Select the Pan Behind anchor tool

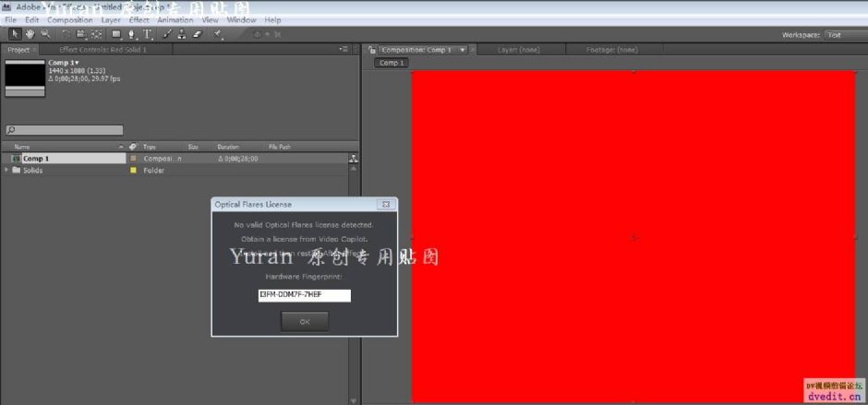pos(97,34)
